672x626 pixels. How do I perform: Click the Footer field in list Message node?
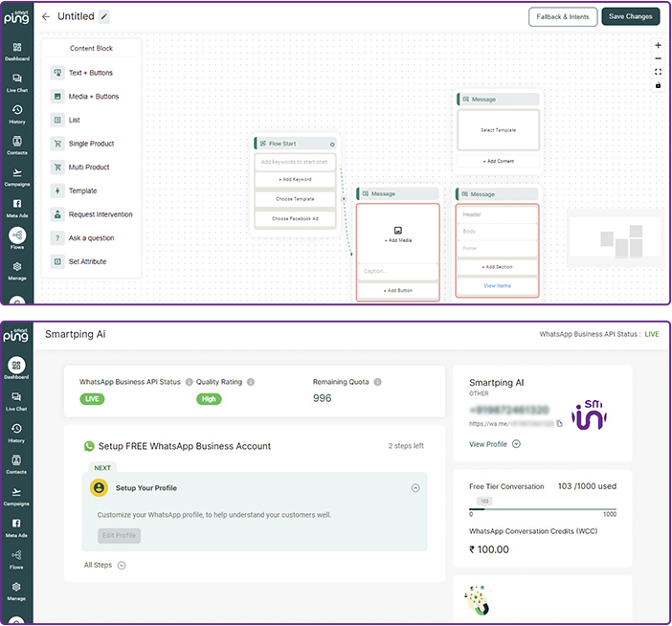[x=497, y=249]
